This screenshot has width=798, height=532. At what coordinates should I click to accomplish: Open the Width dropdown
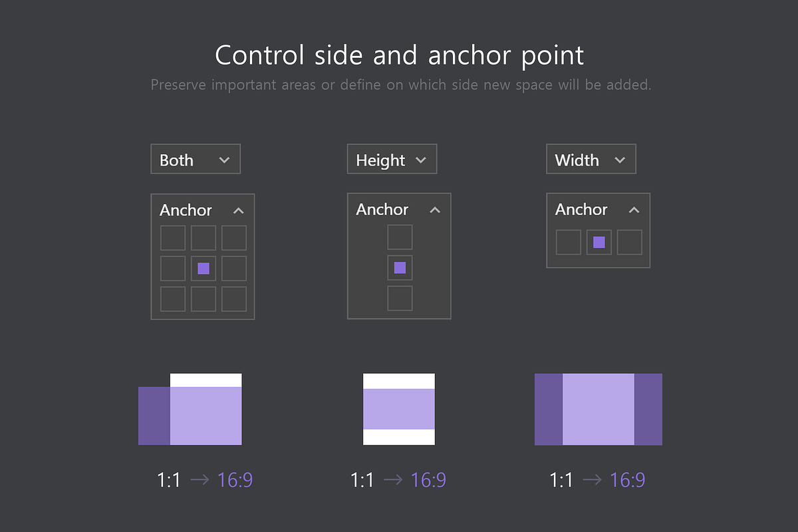(591, 159)
